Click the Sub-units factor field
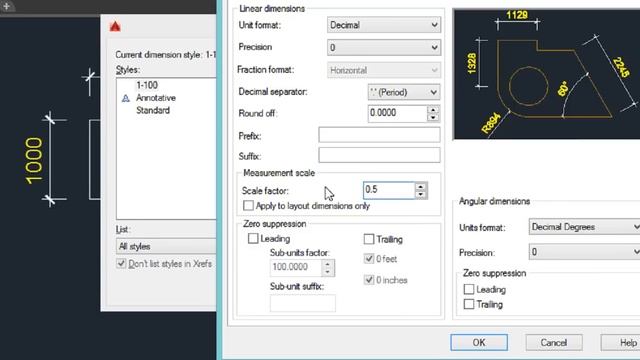This screenshot has height=360, width=640. point(296,267)
